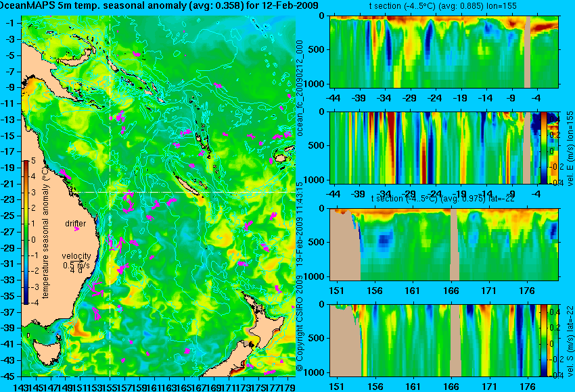Open the t section lon=155 temperature panel
The image size is (575, 392).
(x=444, y=51)
